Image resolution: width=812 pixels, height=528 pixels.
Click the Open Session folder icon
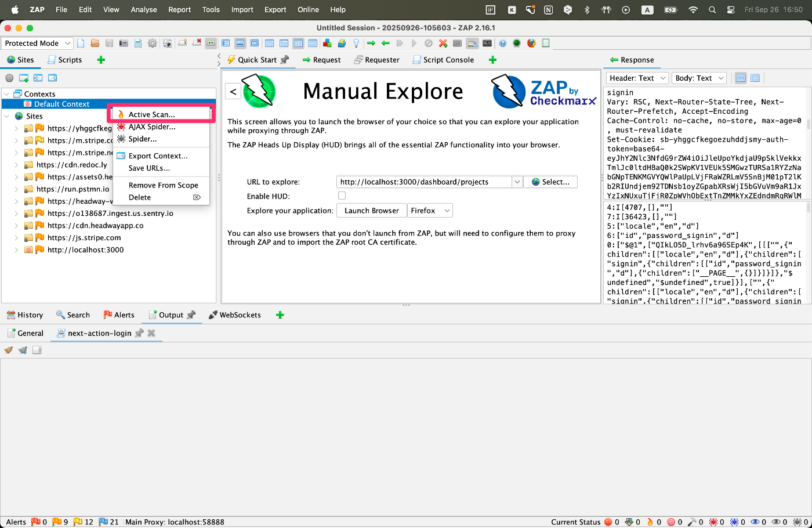click(x=95, y=43)
